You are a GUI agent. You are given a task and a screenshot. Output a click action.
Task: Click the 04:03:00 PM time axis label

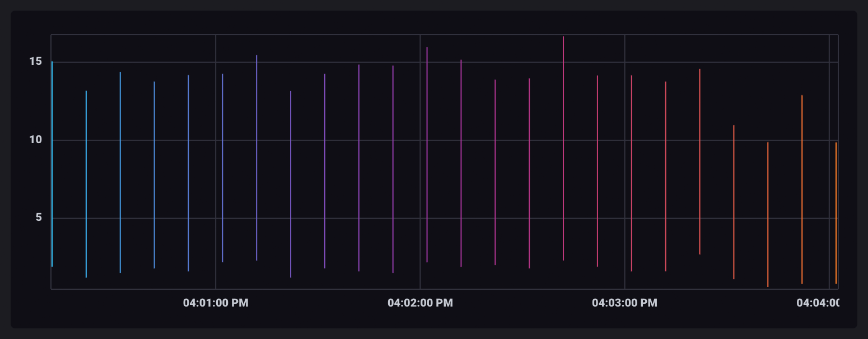point(624,303)
